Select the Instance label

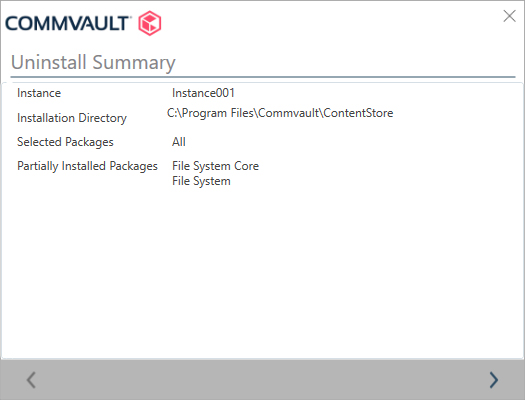(x=39, y=93)
